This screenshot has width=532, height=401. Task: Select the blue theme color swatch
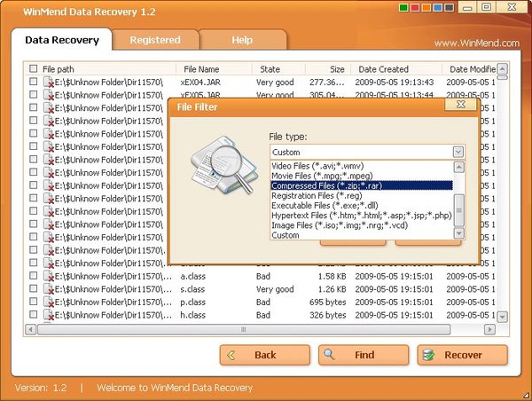click(x=438, y=8)
